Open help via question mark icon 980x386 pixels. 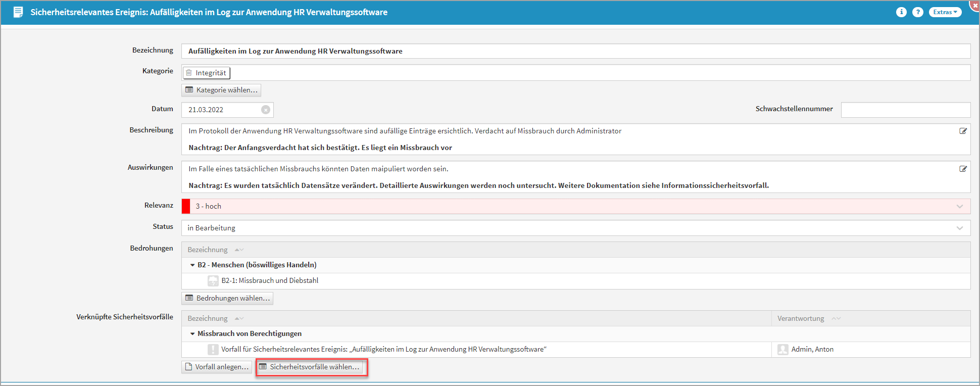tap(918, 12)
